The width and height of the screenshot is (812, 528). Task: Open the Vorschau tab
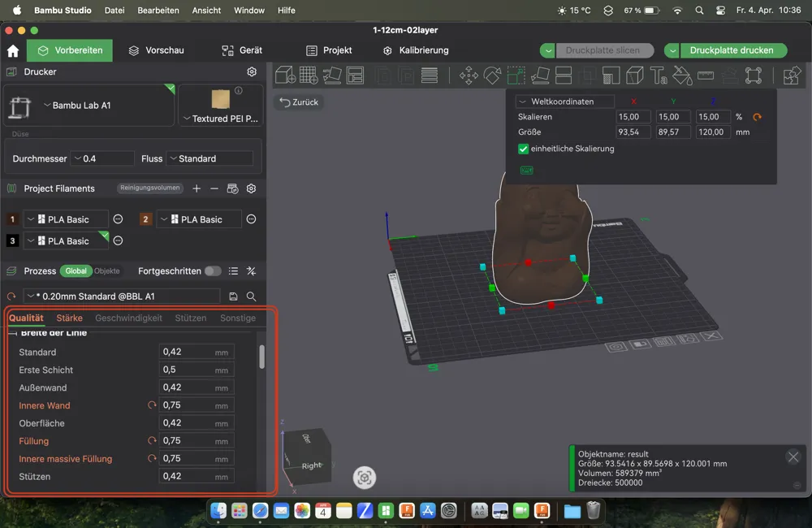click(x=157, y=50)
